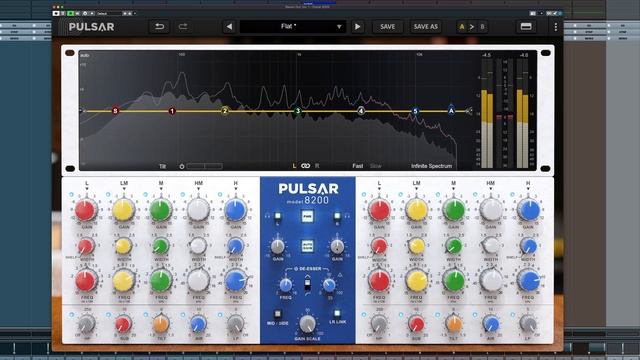This screenshot has height=360, width=640.
Task: Show the L channel curve in analyzer
Action: click(x=294, y=166)
